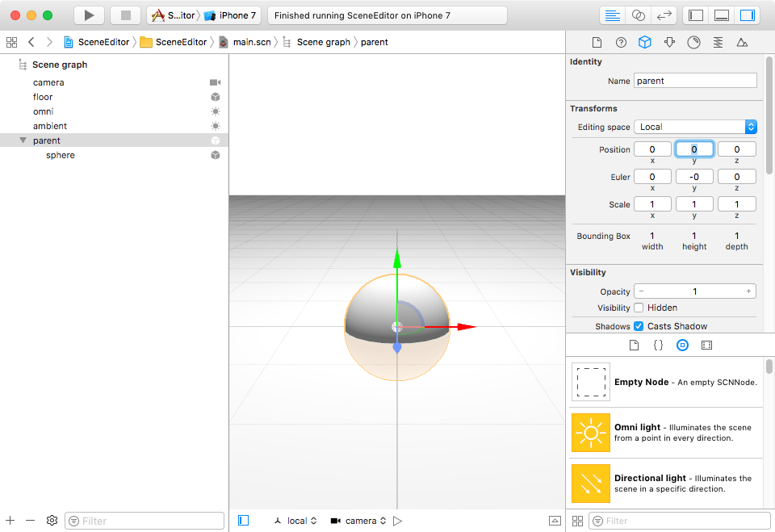
Task: Toggle the scene graph sidebar view
Action: point(244,521)
